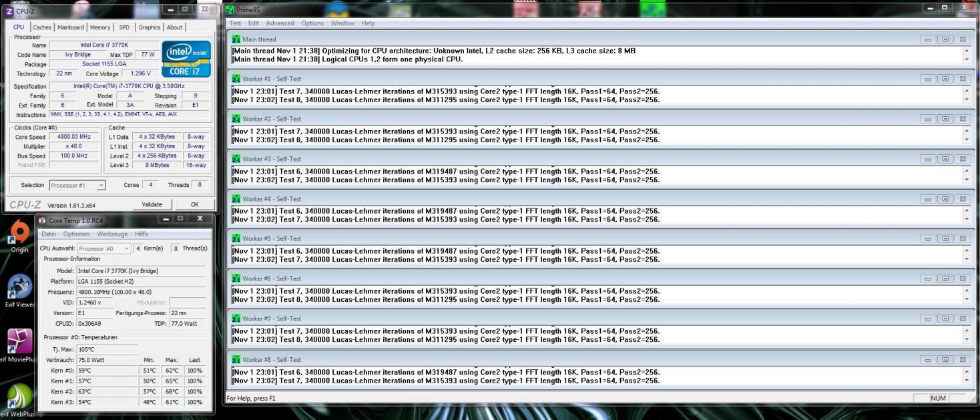The height and width of the screenshot is (420, 980).
Task: Minimize the Main thread child window
Action: click(929, 39)
